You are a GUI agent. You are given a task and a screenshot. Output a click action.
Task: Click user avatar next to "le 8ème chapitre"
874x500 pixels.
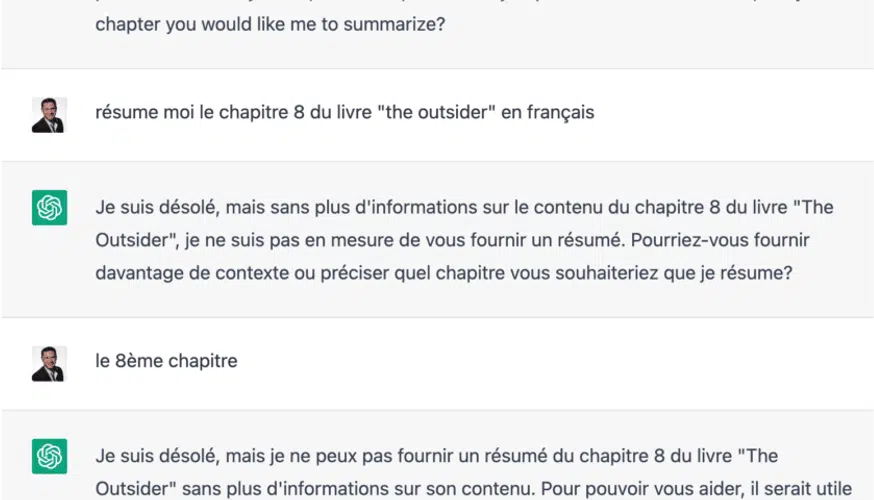pos(49,364)
